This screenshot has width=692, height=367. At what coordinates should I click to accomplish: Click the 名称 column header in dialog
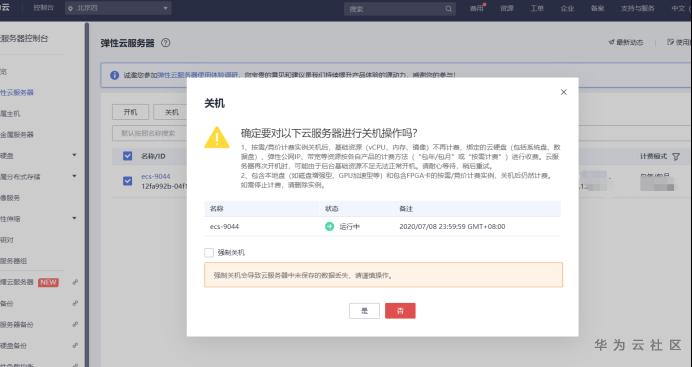216,209
